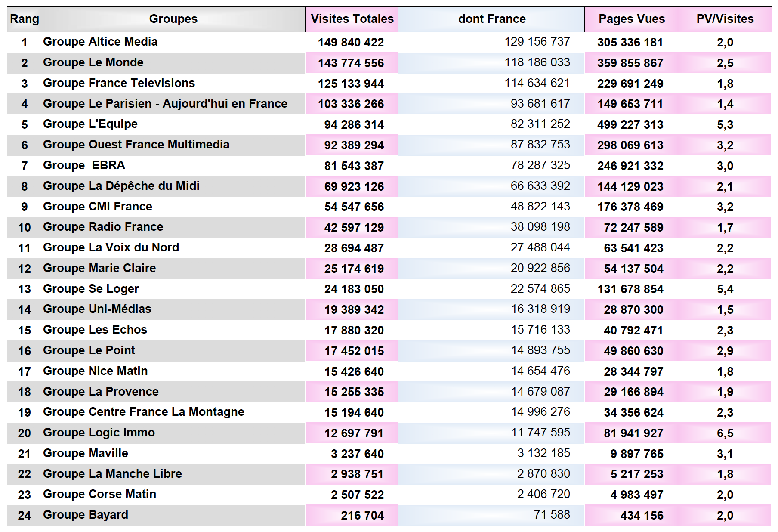Select the dont France column header
The width and height of the screenshot is (778, 532).
click(491, 19)
